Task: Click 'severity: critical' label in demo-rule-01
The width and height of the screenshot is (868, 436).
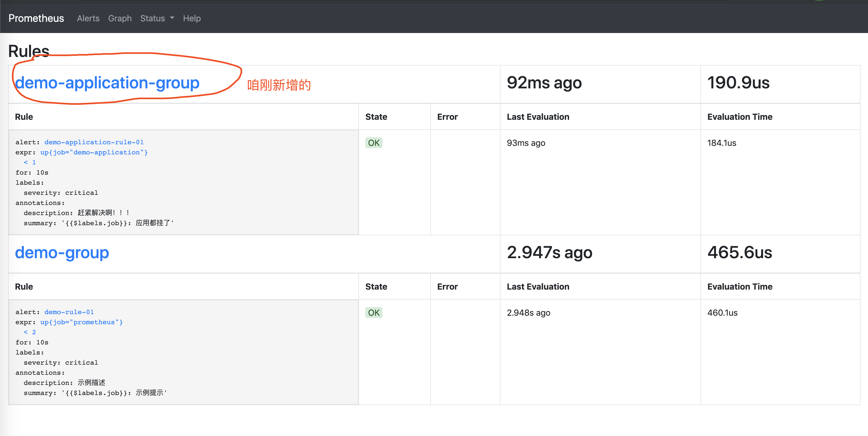Action: click(61, 363)
